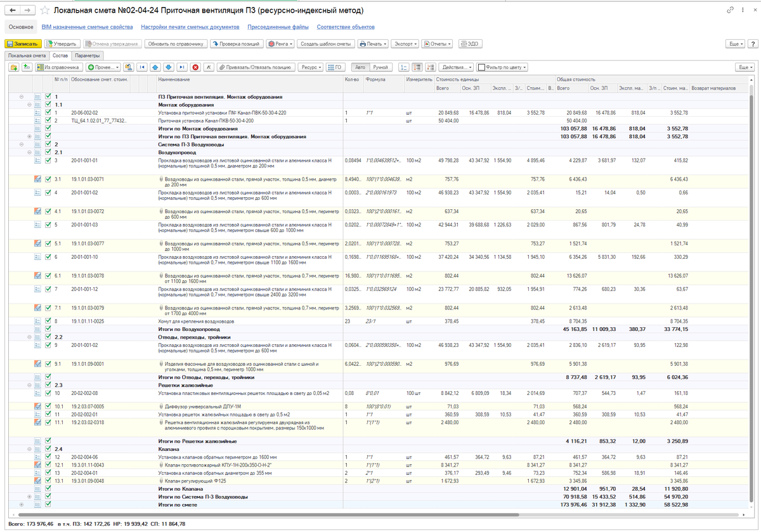Add new section folder icon in toolbar
Image resolution: width=761 pixels, height=532 pixels.
14,67
